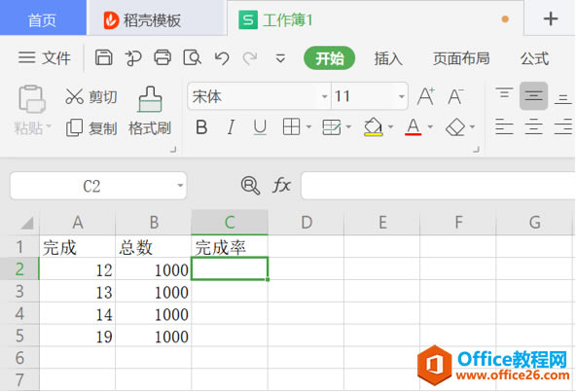Image resolution: width=576 pixels, height=392 pixels.
Task: Click the Save icon in quick toolbar
Action: point(103,57)
